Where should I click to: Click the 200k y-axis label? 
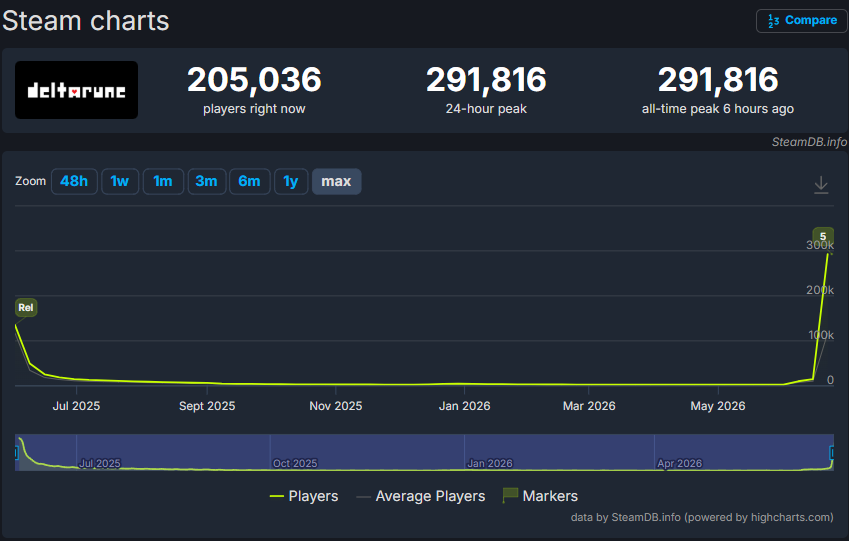click(820, 290)
